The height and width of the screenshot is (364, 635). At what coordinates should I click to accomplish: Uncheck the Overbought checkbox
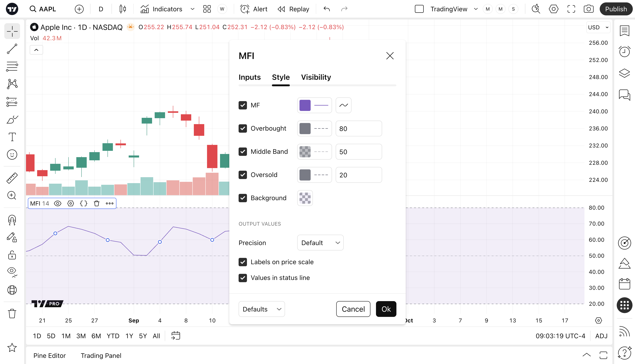[243, 129]
